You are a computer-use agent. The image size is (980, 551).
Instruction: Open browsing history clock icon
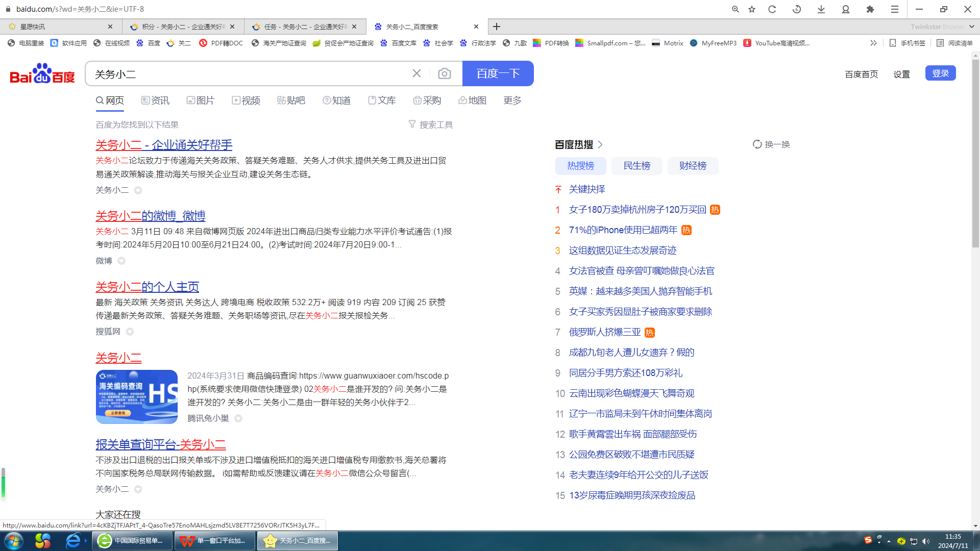[x=797, y=9]
